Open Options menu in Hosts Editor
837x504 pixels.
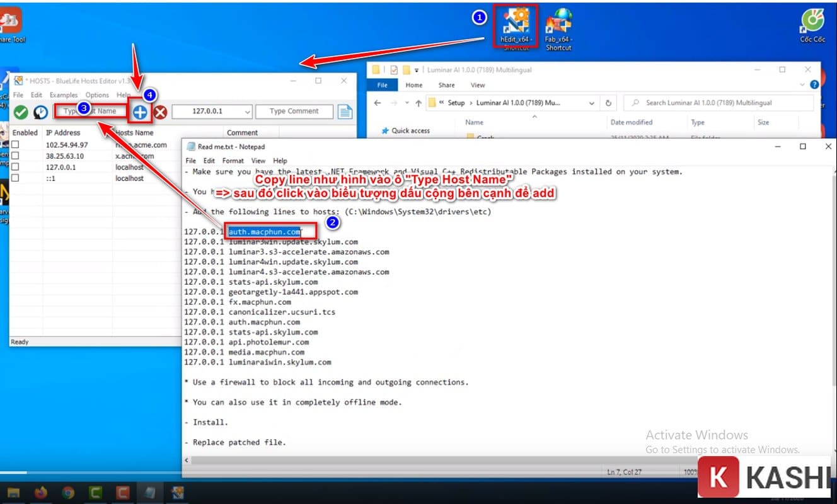coord(97,95)
